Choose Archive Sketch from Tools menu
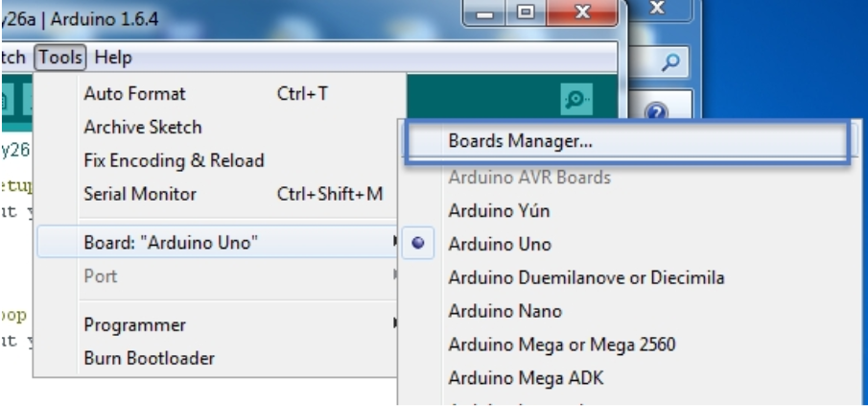Viewport: 868px width, 406px height. 220,127
